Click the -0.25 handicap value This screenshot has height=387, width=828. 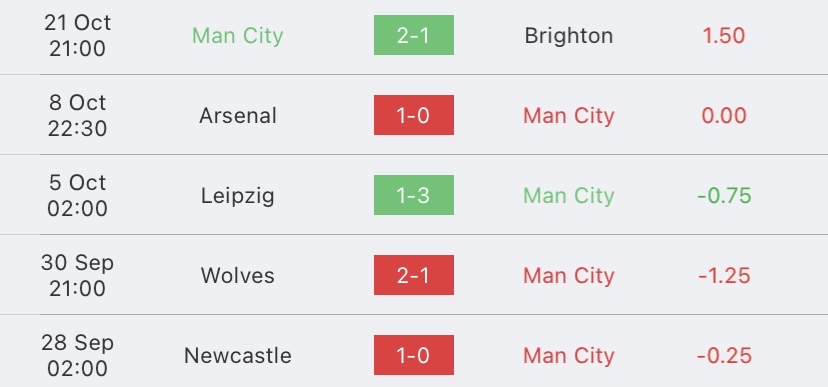[x=724, y=355]
